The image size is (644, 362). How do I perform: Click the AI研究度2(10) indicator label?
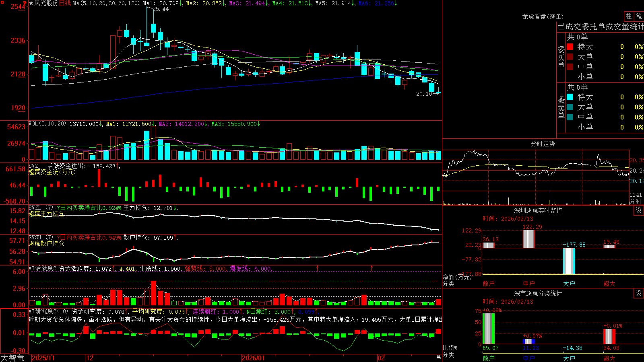pos(49,311)
